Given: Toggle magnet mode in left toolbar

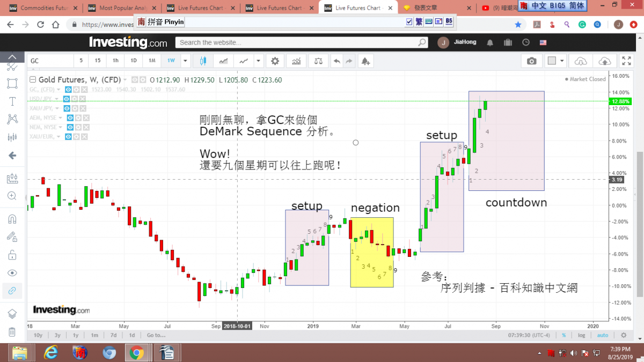Looking at the screenshot, I should pyautogui.click(x=12, y=218).
